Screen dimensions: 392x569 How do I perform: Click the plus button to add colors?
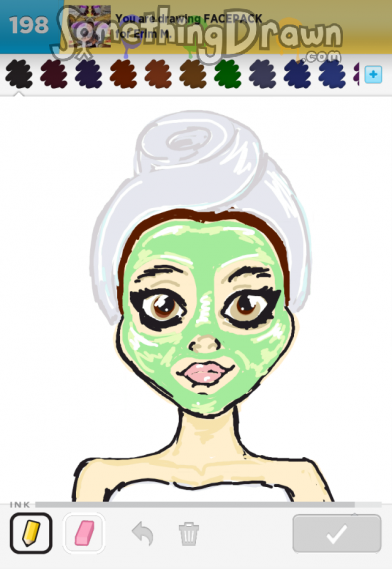tap(373, 75)
